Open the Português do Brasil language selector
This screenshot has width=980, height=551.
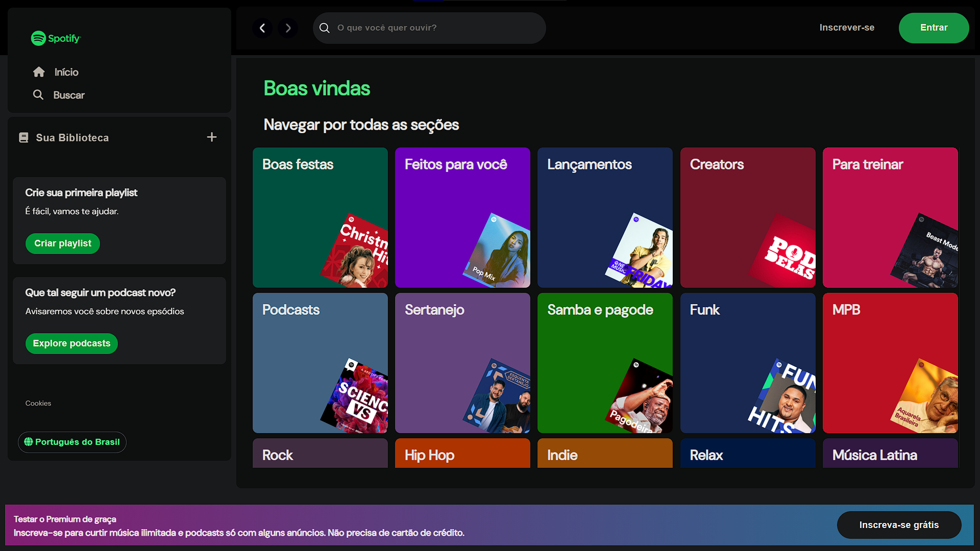(x=72, y=442)
